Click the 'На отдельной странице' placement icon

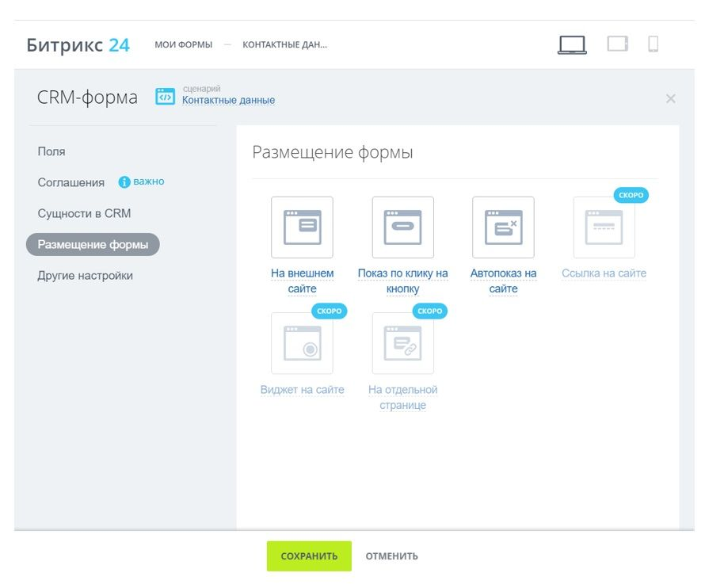pyautogui.click(x=403, y=343)
